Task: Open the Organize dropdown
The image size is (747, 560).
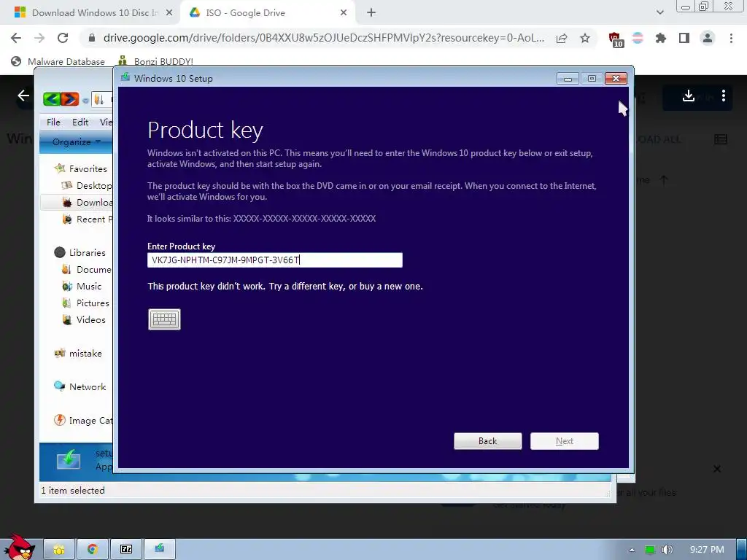Action: 76,142
